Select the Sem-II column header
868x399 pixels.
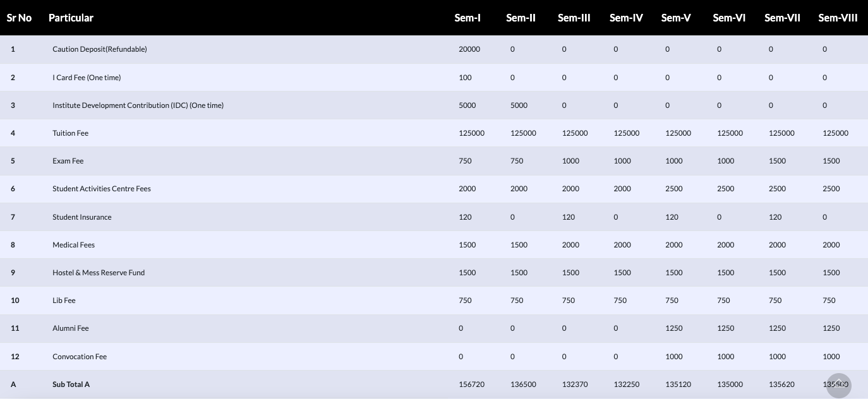coord(521,18)
